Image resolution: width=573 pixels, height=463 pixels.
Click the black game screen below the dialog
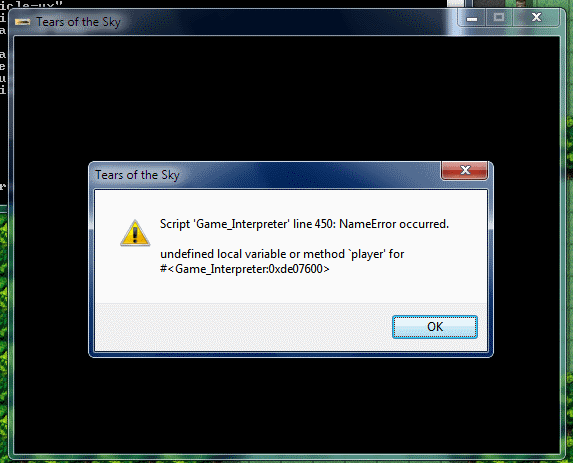287,406
